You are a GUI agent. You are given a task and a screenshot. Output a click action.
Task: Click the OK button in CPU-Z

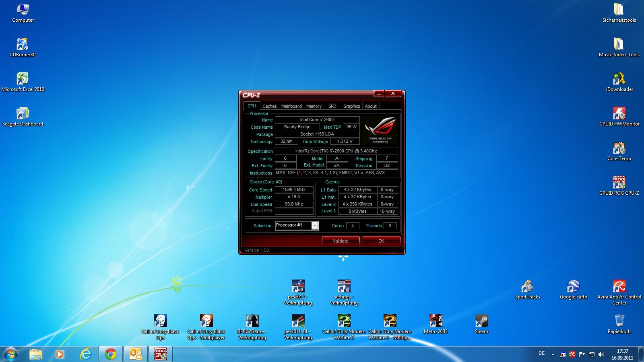click(381, 241)
